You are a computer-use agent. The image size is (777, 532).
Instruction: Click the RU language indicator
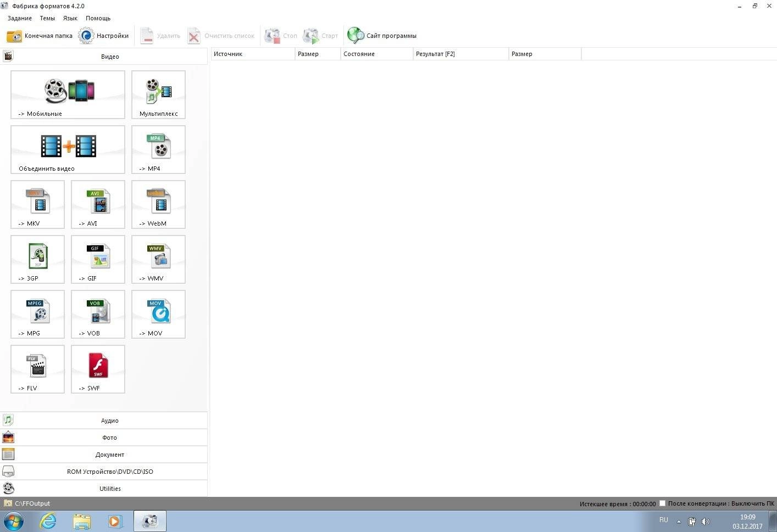pyautogui.click(x=663, y=520)
